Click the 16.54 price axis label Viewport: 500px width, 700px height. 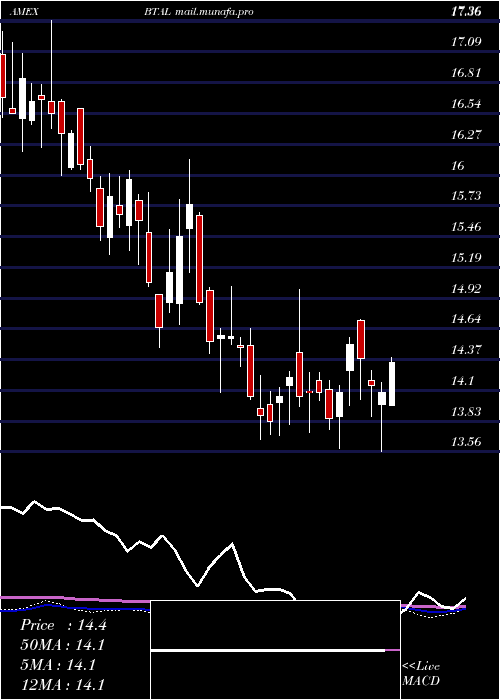pyautogui.click(x=467, y=104)
